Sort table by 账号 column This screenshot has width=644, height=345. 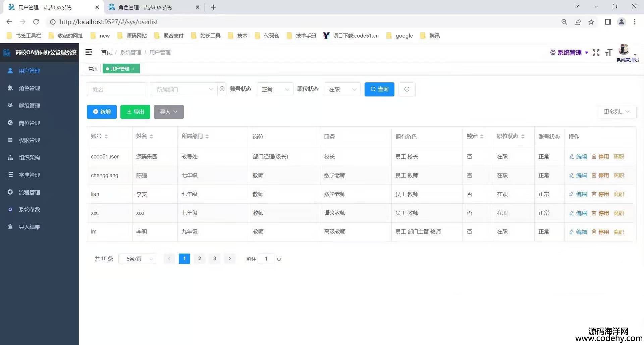(106, 136)
